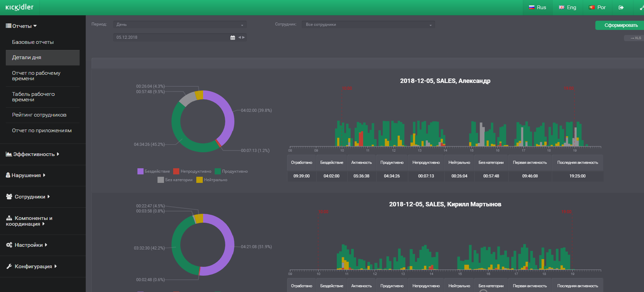Click the fullscreen expand icon in header
The image size is (644, 292).
[642, 8]
